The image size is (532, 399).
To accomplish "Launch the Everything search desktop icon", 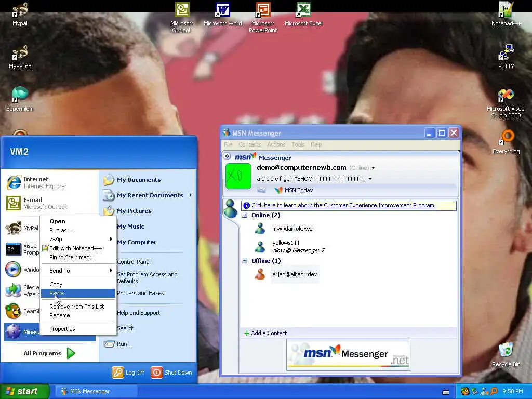I will (506, 142).
